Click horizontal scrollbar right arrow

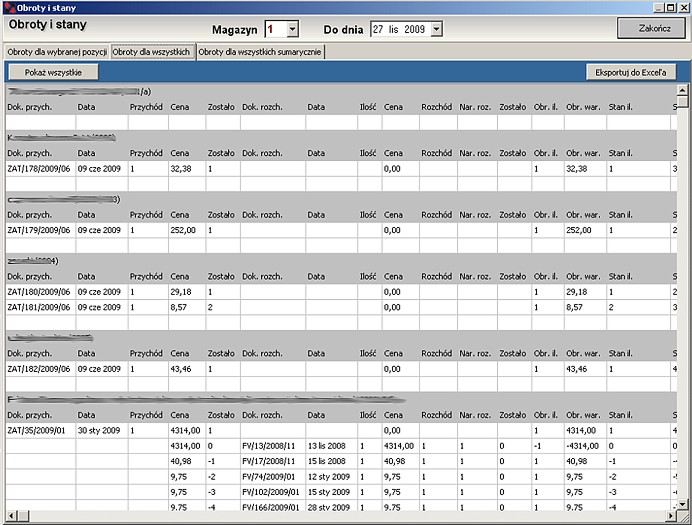[x=671, y=515]
